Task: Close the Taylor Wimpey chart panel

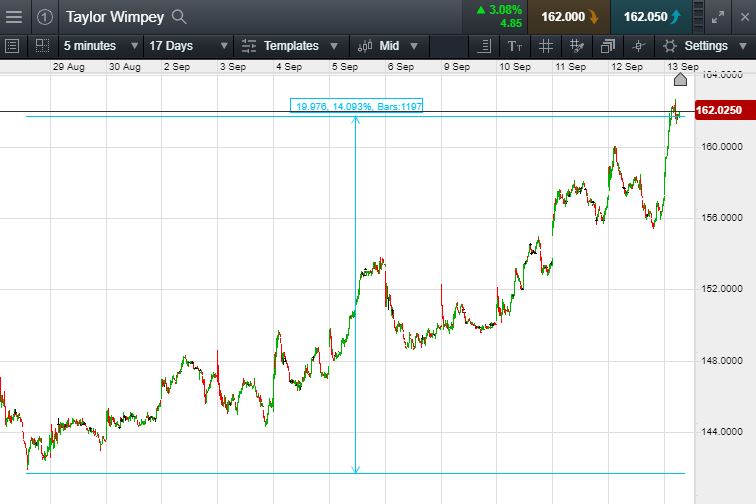Action: tap(744, 17)
